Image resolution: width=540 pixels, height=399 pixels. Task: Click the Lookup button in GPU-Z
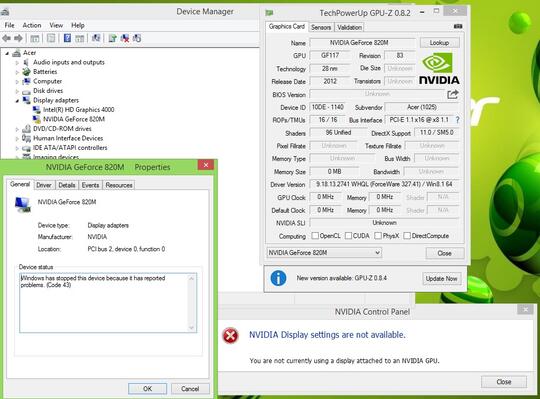pyautogui.click(x=439, y=43)
